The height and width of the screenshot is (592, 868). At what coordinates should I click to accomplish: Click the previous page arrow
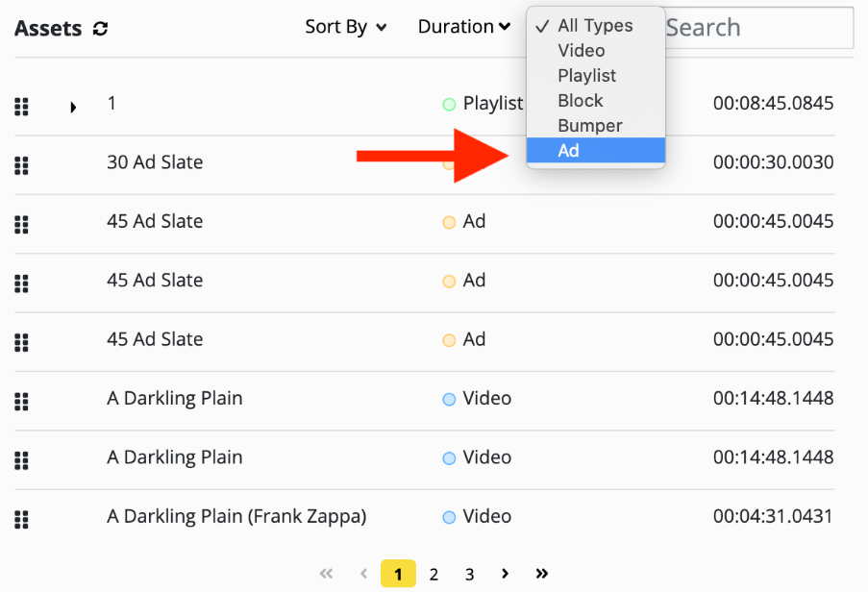tap(363, 574)
